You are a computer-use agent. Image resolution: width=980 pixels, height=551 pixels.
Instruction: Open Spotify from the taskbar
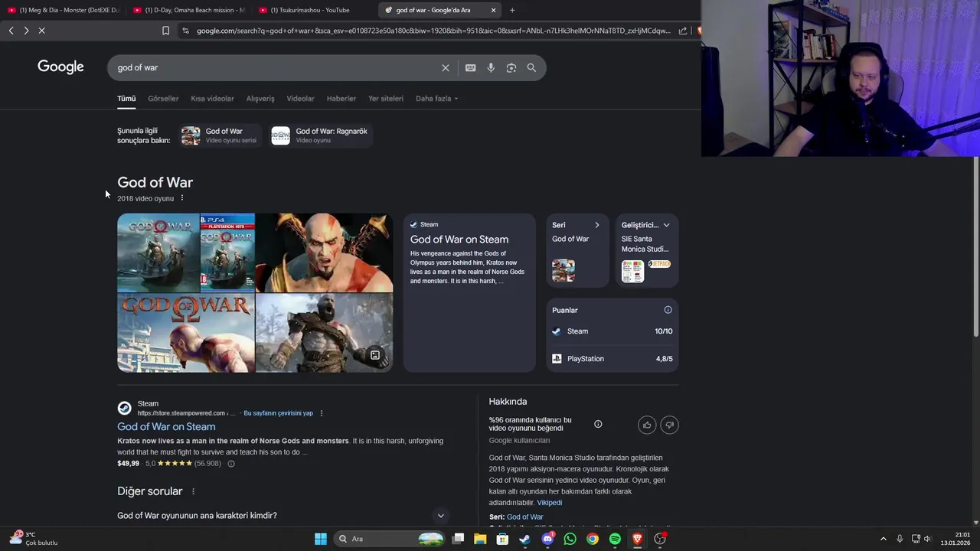pyautogui.click(x=615, y=539)
